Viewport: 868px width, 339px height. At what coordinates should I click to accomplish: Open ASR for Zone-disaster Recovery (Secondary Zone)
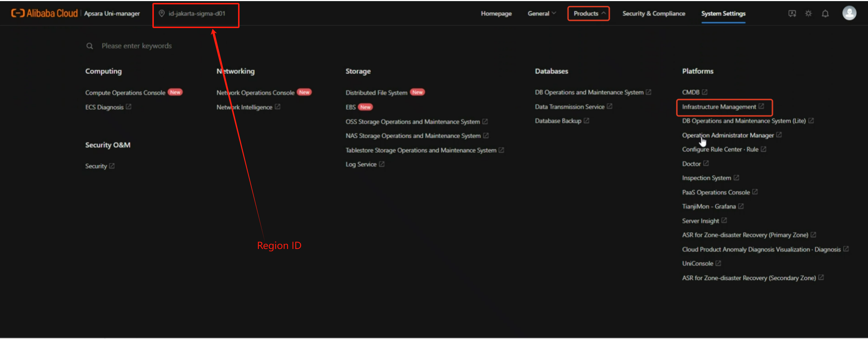749,278
